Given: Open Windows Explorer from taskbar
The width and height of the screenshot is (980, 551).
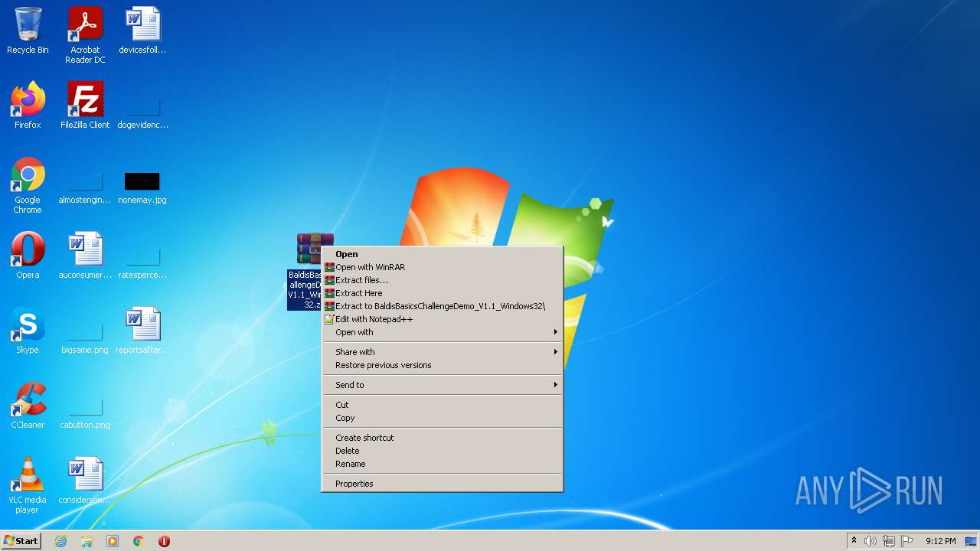Looking at the screenshot, I should pos(87,541).
